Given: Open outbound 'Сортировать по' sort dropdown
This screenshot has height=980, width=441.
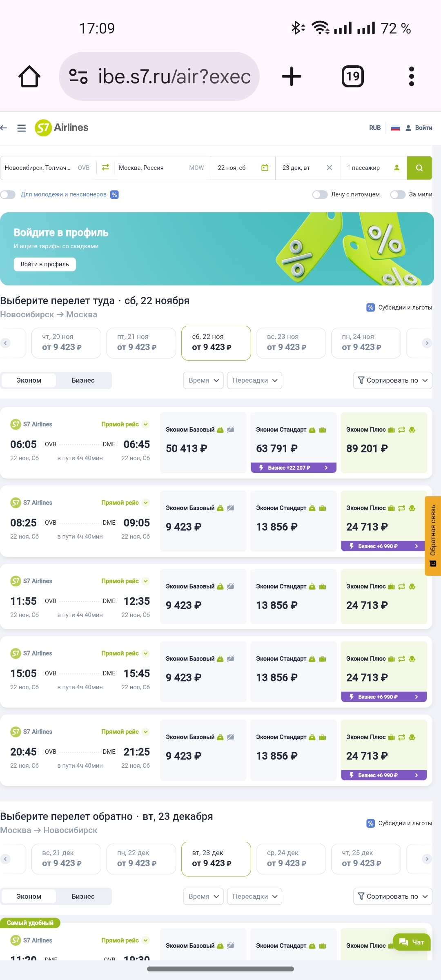Looking at the screenshot, I should pos(392,381).
